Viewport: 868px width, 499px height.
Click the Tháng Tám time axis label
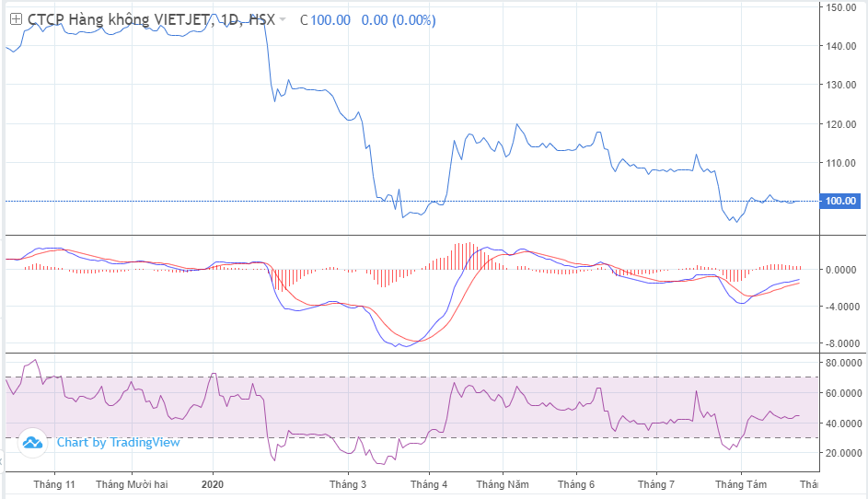[x=741, y=484]
